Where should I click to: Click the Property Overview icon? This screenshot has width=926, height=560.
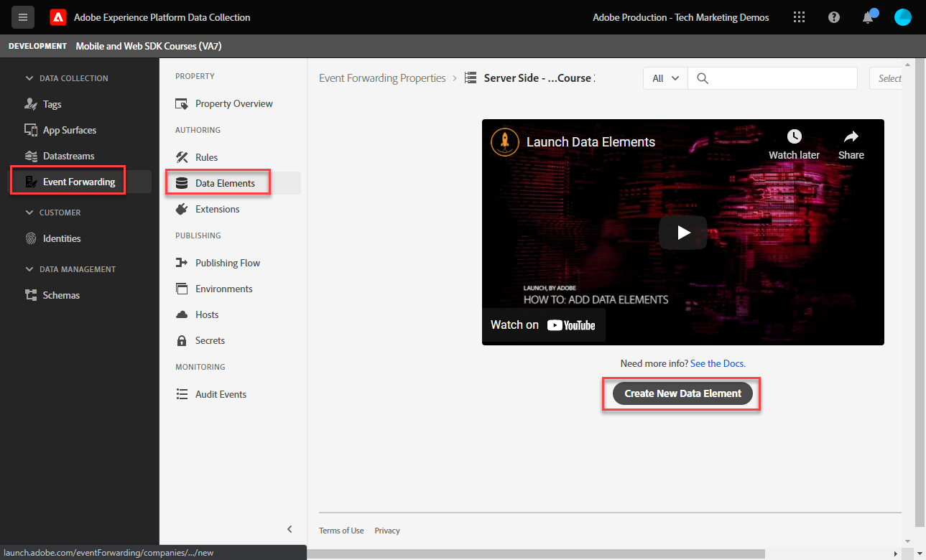coord(182,103)
